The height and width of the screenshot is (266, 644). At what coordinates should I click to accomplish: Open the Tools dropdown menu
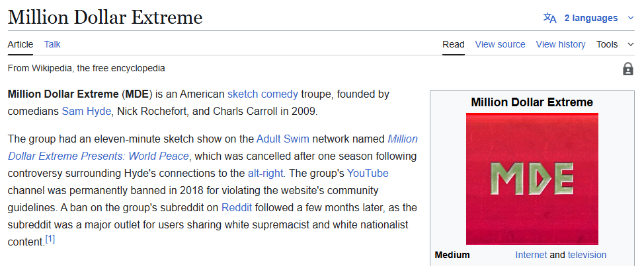(x=607, y=44)
